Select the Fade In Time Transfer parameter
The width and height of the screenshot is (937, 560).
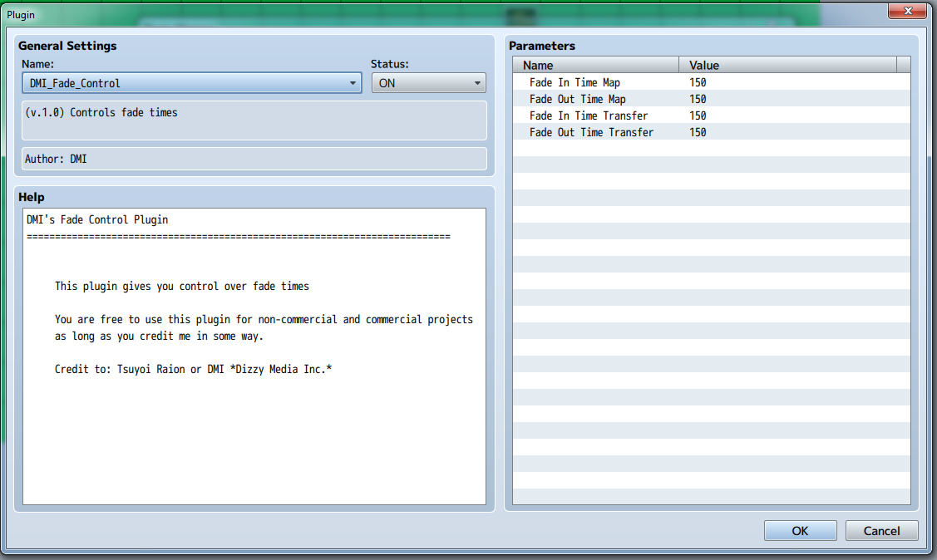coord(588,115)
